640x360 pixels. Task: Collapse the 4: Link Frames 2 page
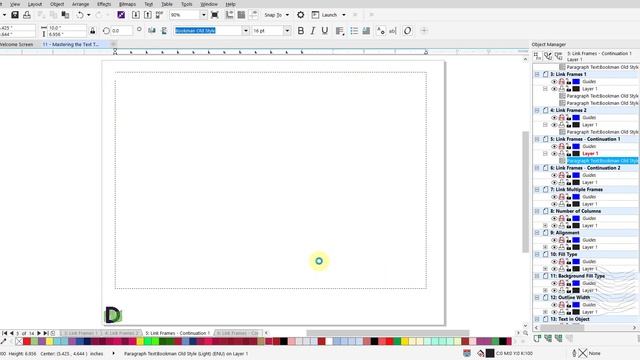537,110
